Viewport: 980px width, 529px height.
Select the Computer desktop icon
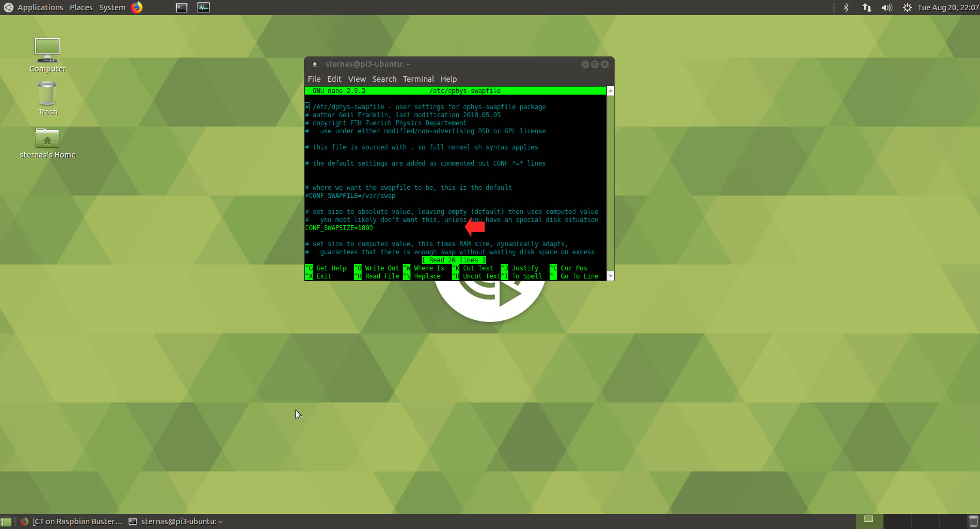pos(47,55)
